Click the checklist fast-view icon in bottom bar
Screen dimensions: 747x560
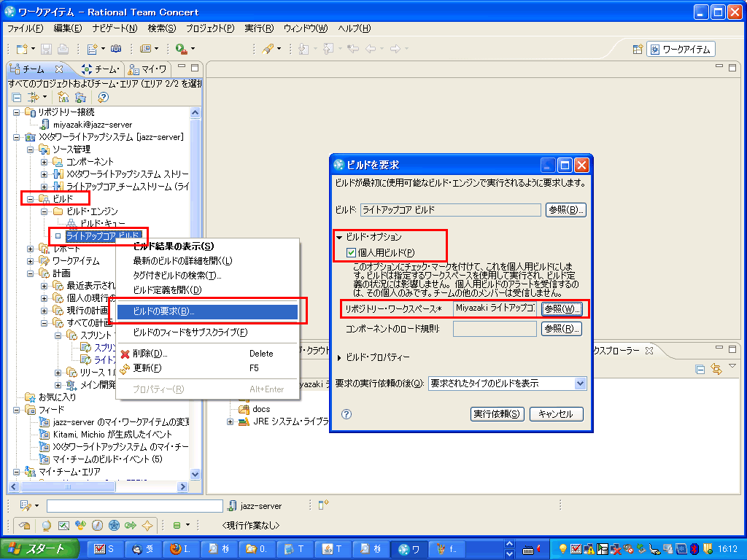click(63, 525)
